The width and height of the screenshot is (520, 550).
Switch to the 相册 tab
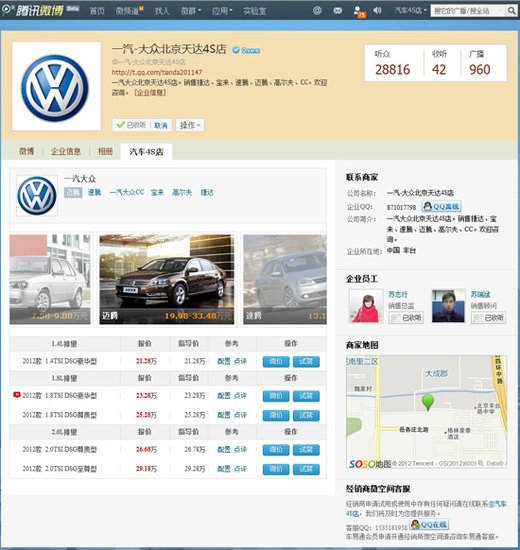click(x=105, y=151)
